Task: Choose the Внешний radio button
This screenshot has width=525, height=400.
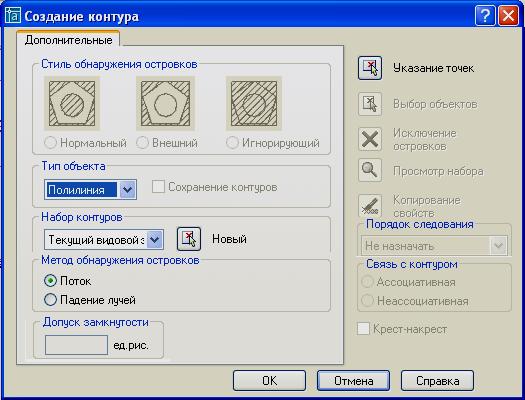Action: click(142, 143)
